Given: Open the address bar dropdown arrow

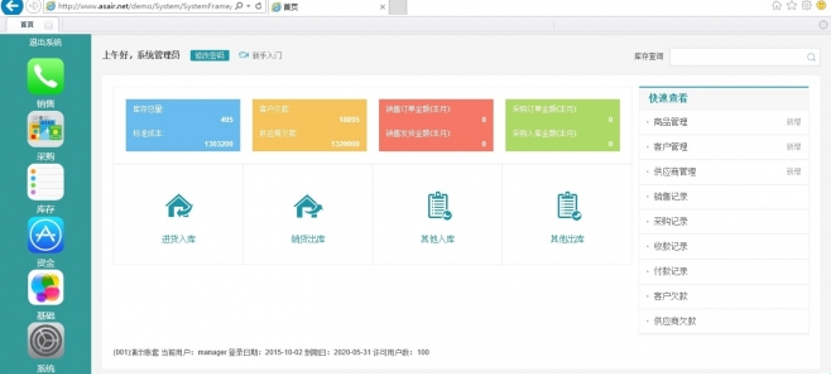Looking at the screenshot, I should tap(249, 6).
